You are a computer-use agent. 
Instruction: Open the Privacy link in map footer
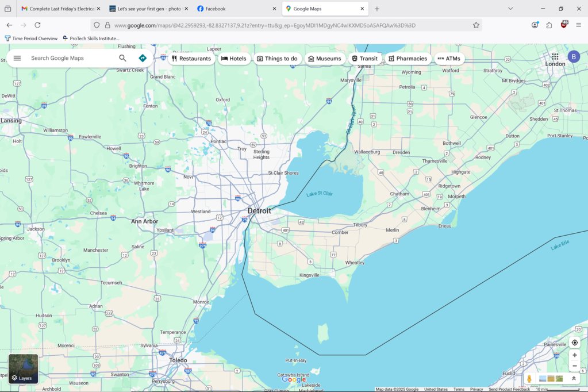pos(476,389)
